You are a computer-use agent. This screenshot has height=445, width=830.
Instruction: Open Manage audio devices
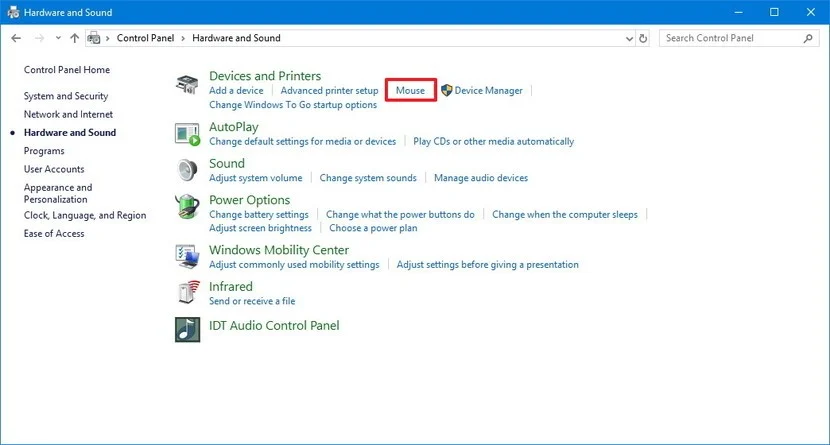(x=480, y=178)
